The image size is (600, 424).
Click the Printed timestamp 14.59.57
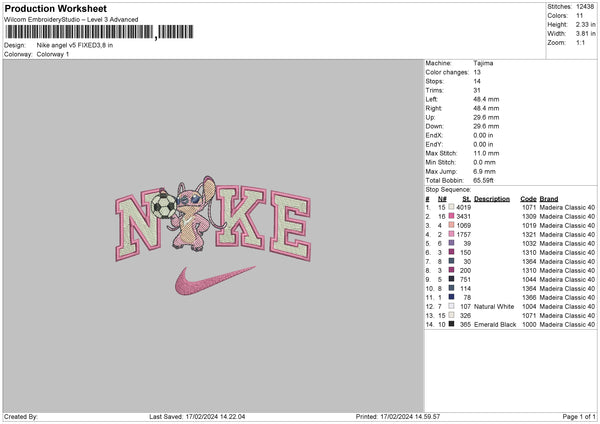click(x=410, y=416)
